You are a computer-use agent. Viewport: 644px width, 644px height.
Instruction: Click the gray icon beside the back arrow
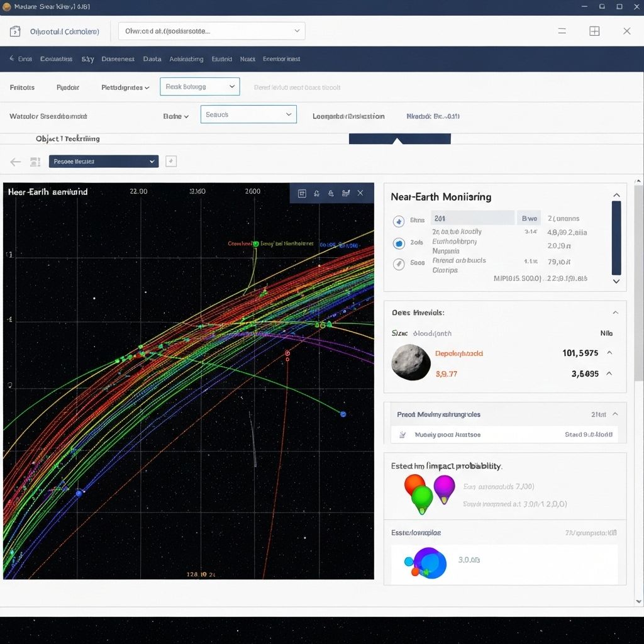click(x=35, y=162)
